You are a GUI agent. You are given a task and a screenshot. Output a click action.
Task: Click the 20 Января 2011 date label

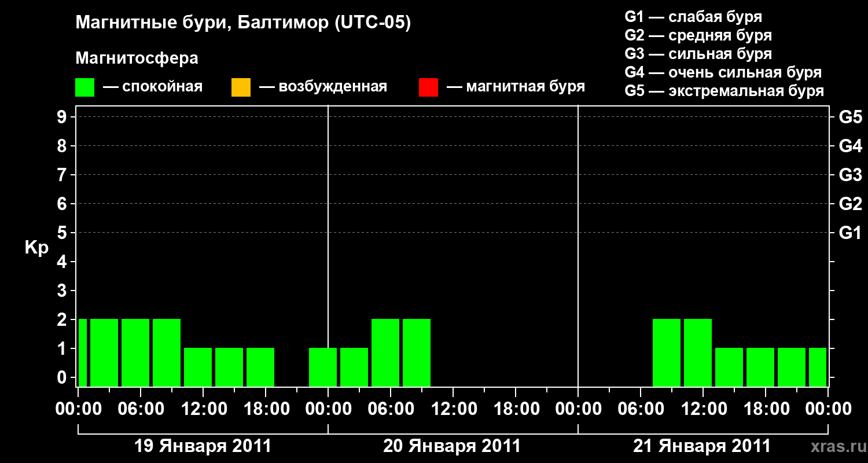pos(452,446)
